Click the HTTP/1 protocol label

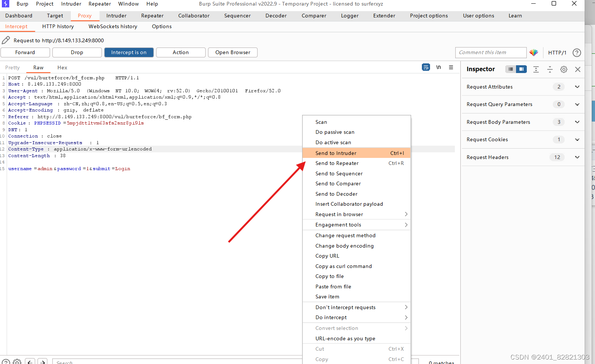(557, 53)
